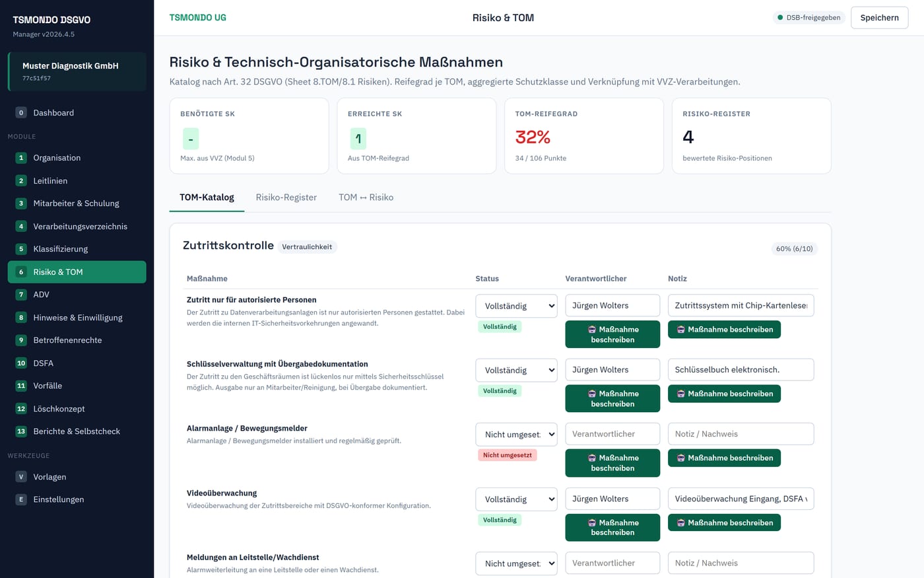Click the 32% TOM-Reifegrad value
Image resolution: width=924 pixels, height=578 pixels.
pos(533,137)
